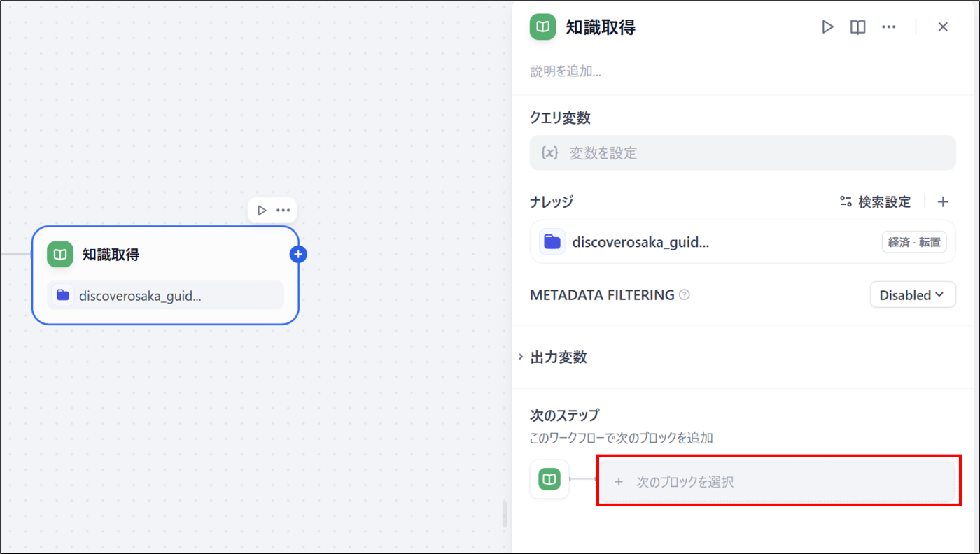Image resolution: width=980 pixels, height=554 pixels.
Task: Click the green book icon under 次のステップ
Action: click(549, 479)
